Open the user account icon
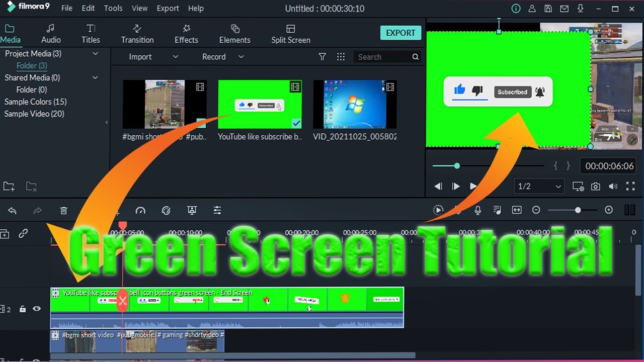 pyautogui.click(x=532, y=9)
